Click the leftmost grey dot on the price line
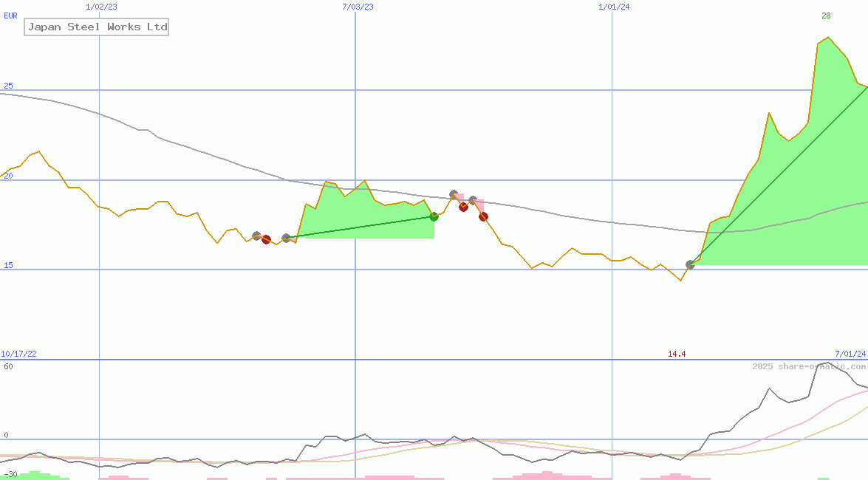Viewport: 868px width, 480px height. pos(257,236)
